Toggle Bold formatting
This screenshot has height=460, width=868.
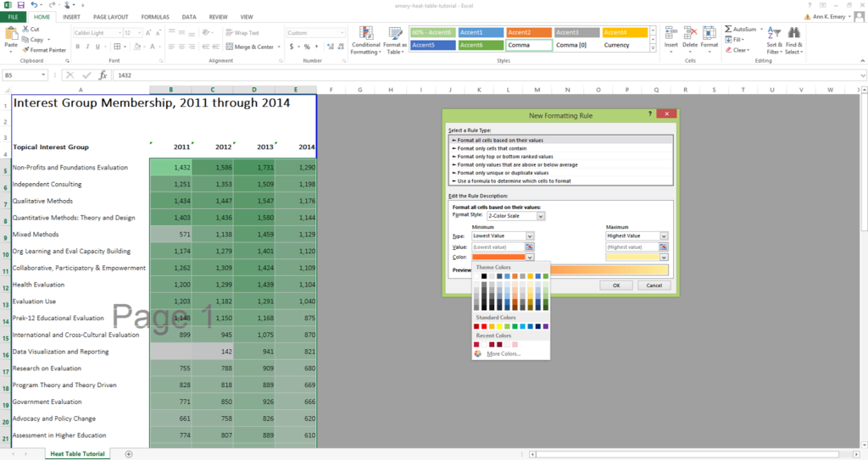(x=77, y=47)
